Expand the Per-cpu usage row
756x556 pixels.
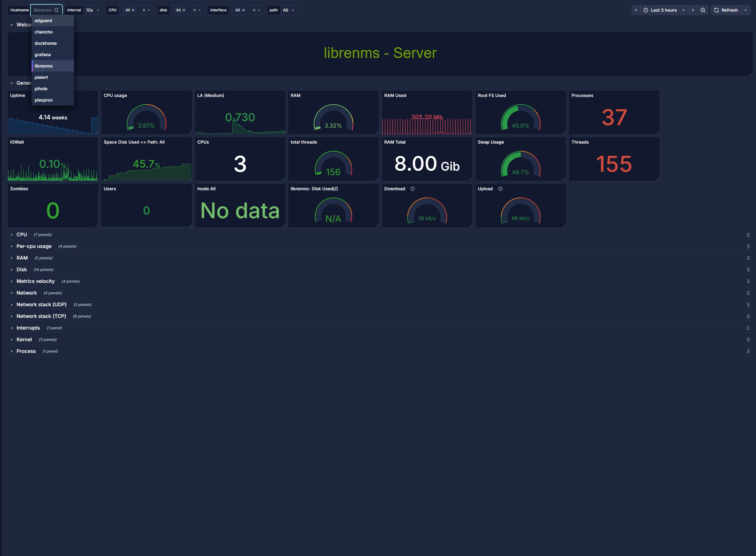[34, 246]
